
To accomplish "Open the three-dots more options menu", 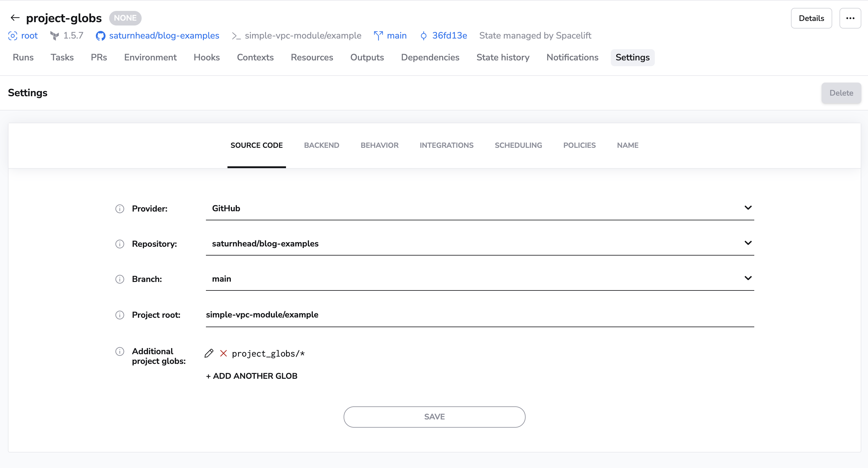I will [x=850, y=18].
